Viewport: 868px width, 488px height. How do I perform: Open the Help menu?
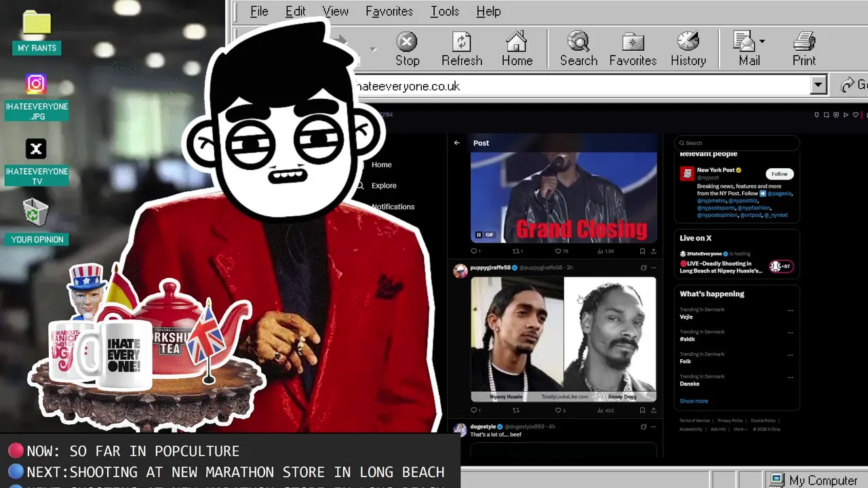[488, 12]
